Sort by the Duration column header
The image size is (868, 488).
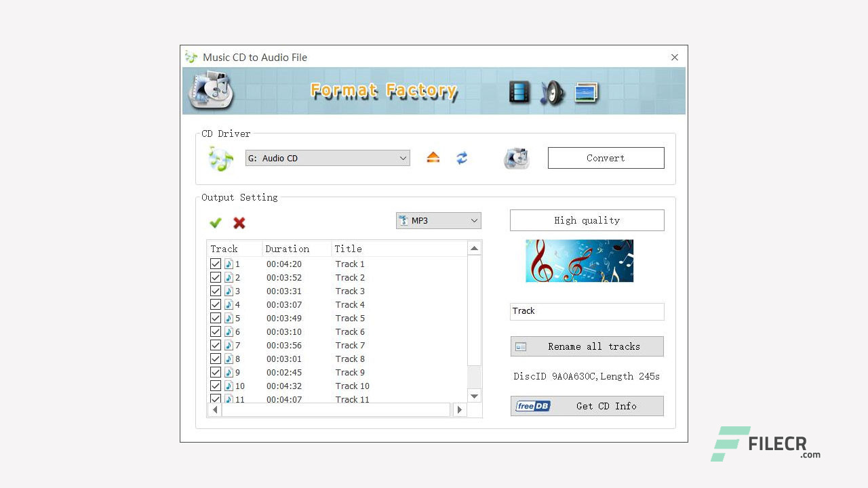296,249
